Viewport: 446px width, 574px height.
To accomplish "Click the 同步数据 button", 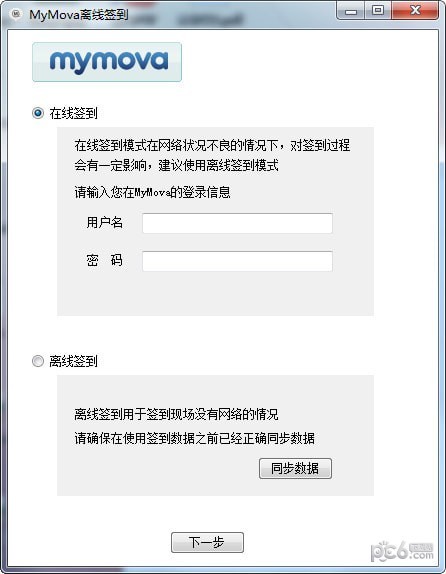I will [x=295, y=468].
